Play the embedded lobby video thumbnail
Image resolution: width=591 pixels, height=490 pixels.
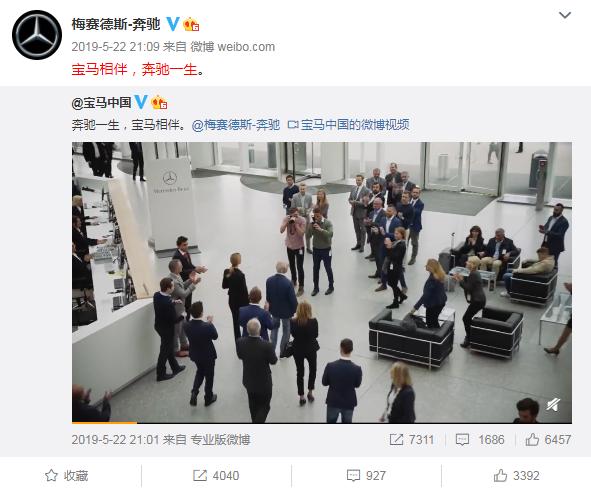click(x=322, y=282)
